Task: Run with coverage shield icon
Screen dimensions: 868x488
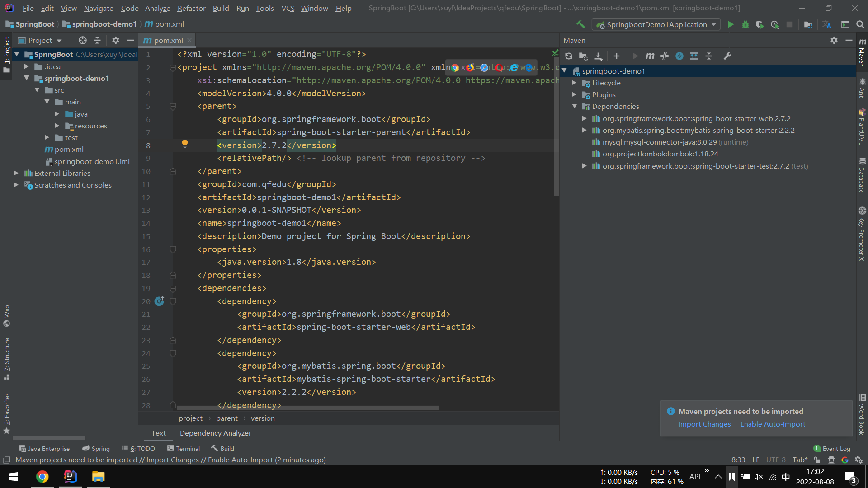Action: point(760,24)
